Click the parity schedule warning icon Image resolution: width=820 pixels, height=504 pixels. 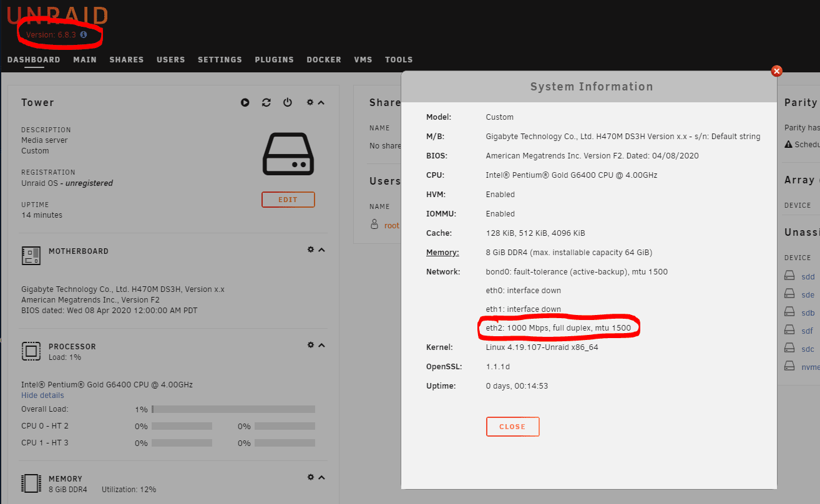pyautogui.click(x=789, y=145)
